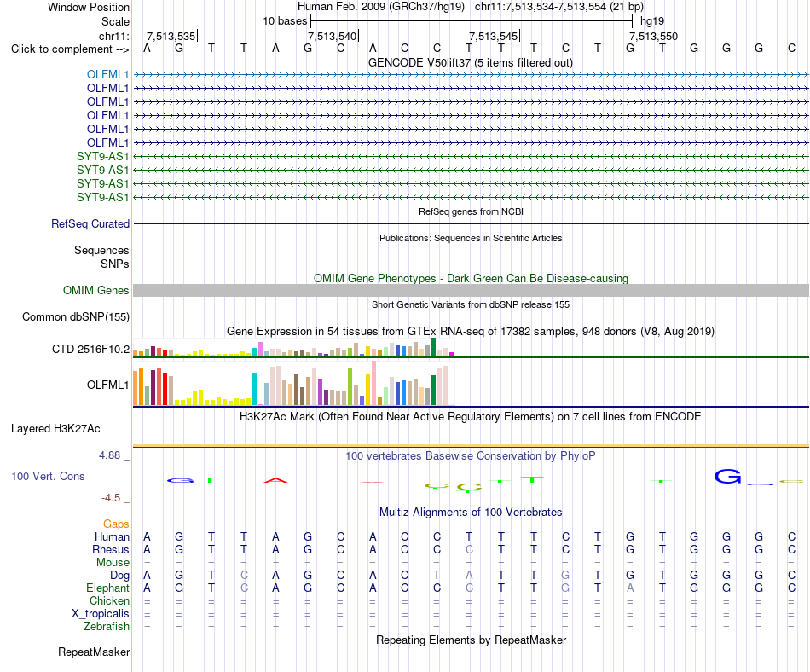Click the gray OMIM Genes bar
The image size is (810, 672).
(471, 290)
